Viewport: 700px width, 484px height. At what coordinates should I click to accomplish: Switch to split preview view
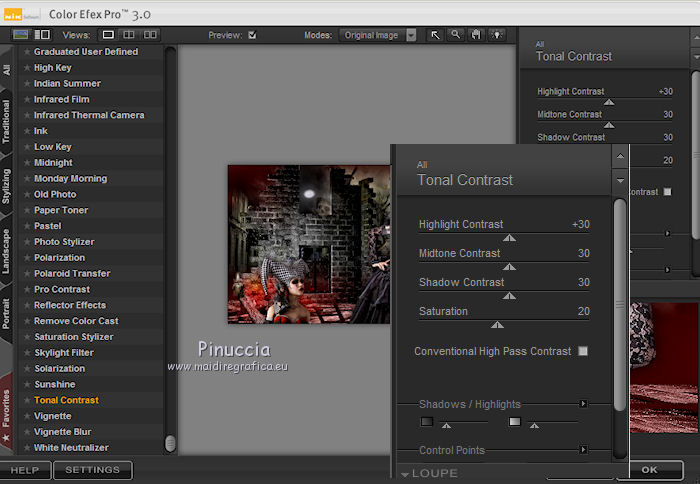click(x=128, y=35)
